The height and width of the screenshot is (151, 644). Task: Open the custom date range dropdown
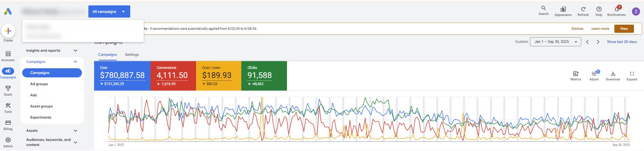[556, 42]
